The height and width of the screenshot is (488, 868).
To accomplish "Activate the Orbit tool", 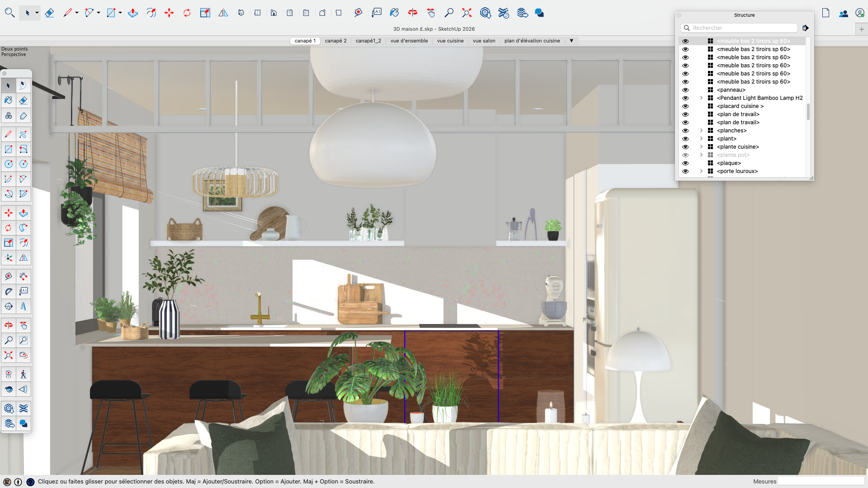I will coord(412,13).
